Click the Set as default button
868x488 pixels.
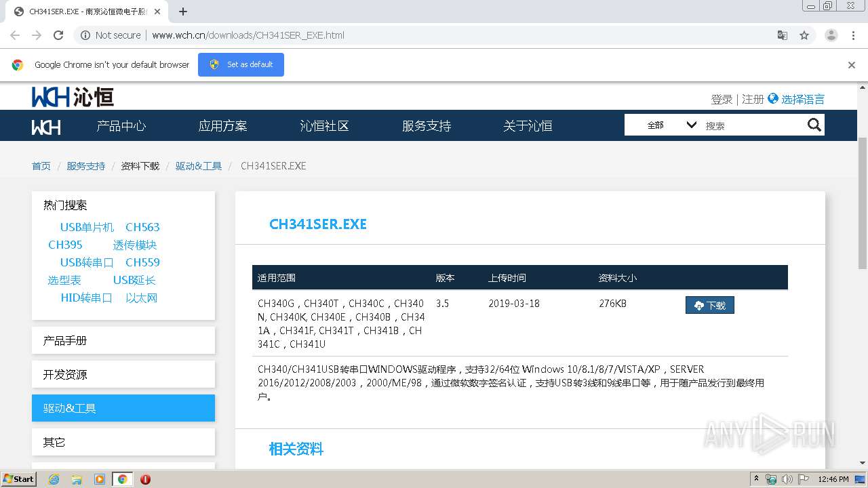click(x=241, y=64)
